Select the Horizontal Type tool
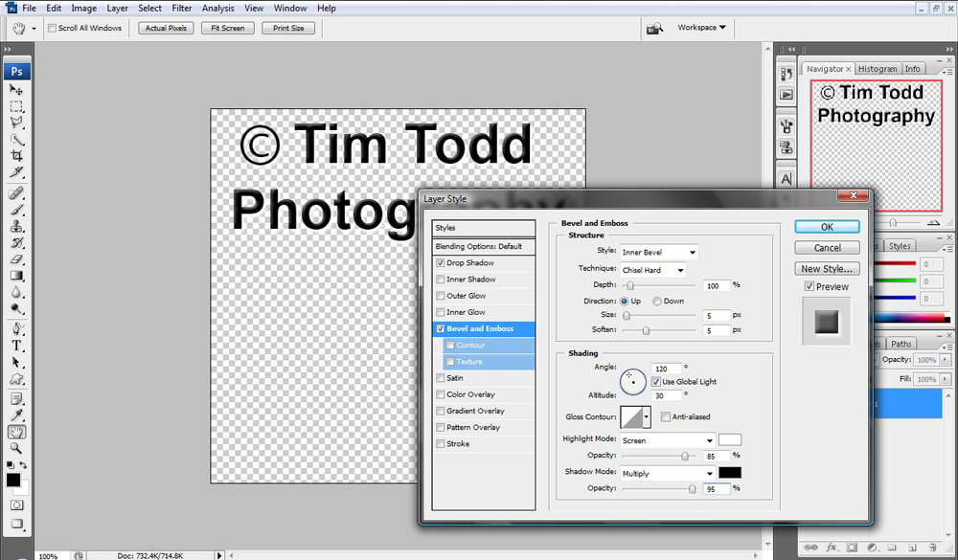 click(x=16, y=346)
